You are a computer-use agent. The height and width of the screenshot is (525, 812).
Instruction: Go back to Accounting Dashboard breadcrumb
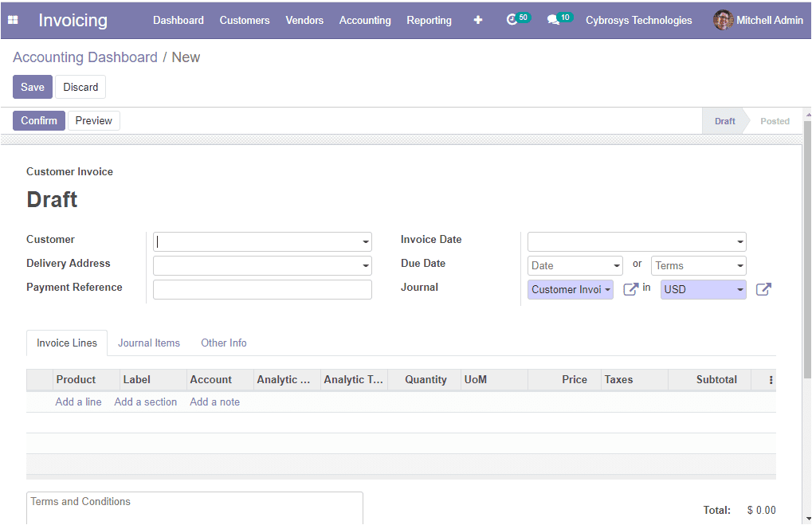pos(85,57)
